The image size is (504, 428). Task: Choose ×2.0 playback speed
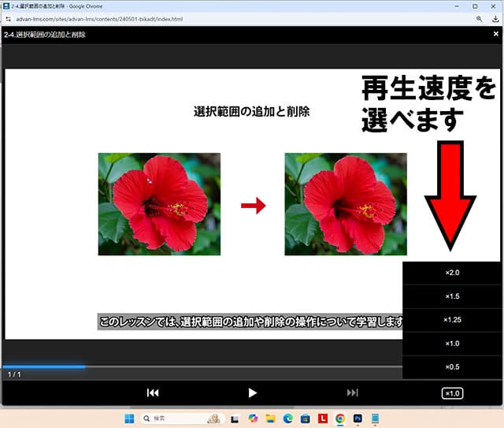pyautogui.click(x=452, y=273)
